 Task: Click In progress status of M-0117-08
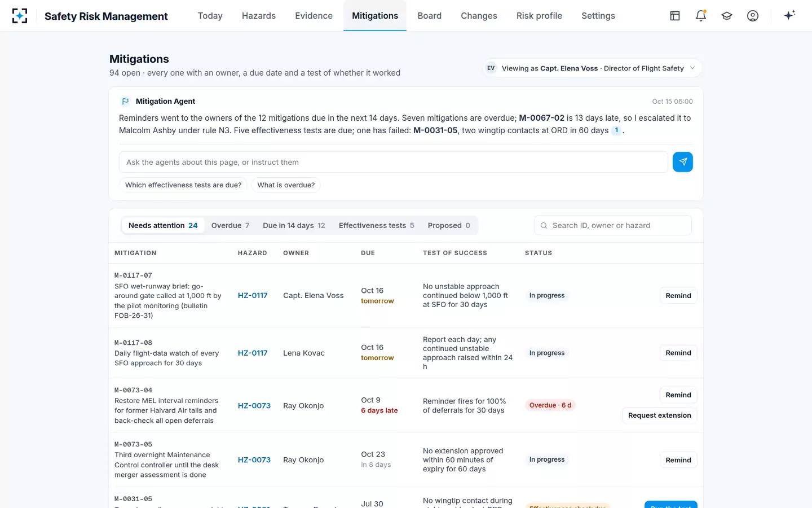tap(547, 353)
